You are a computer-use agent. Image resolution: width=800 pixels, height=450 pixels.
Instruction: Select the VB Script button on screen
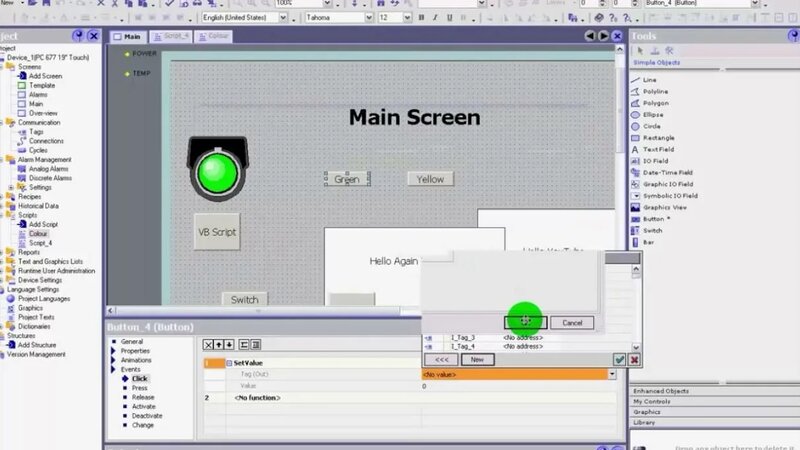click(x=217, y=232)
